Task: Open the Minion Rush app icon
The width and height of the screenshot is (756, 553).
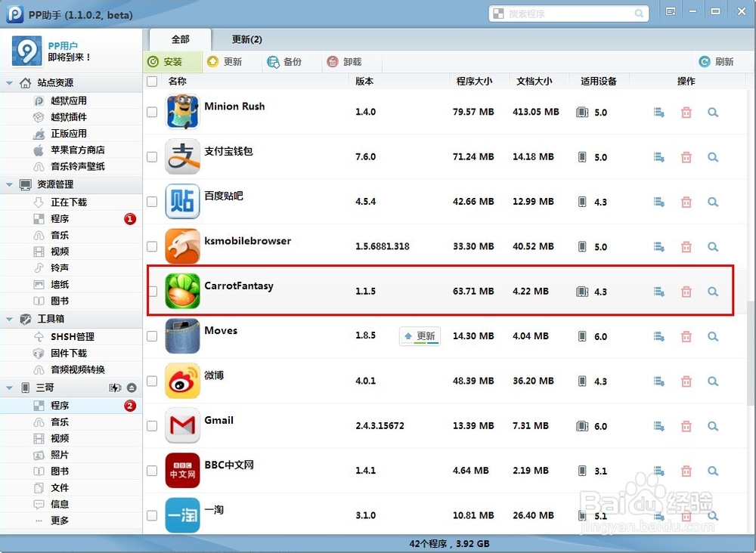Action: [x=182, y=112]
